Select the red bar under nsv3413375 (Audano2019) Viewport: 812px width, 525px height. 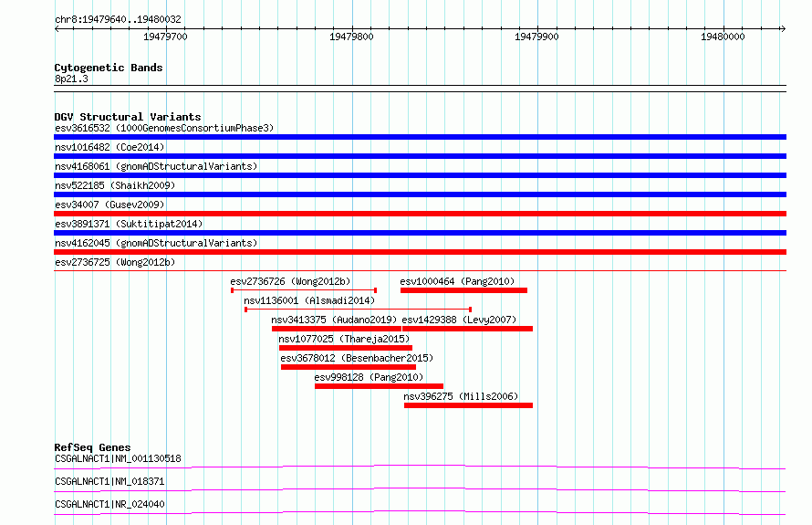click(337, 329)
